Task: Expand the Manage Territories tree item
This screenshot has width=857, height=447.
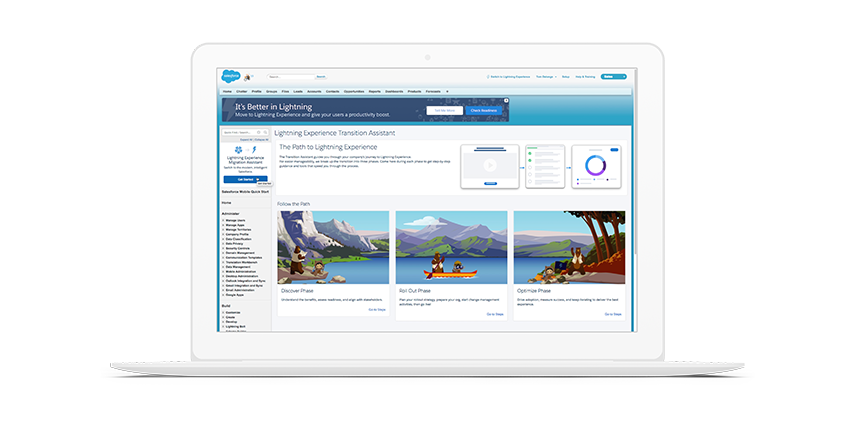Action: pos(224,230)
